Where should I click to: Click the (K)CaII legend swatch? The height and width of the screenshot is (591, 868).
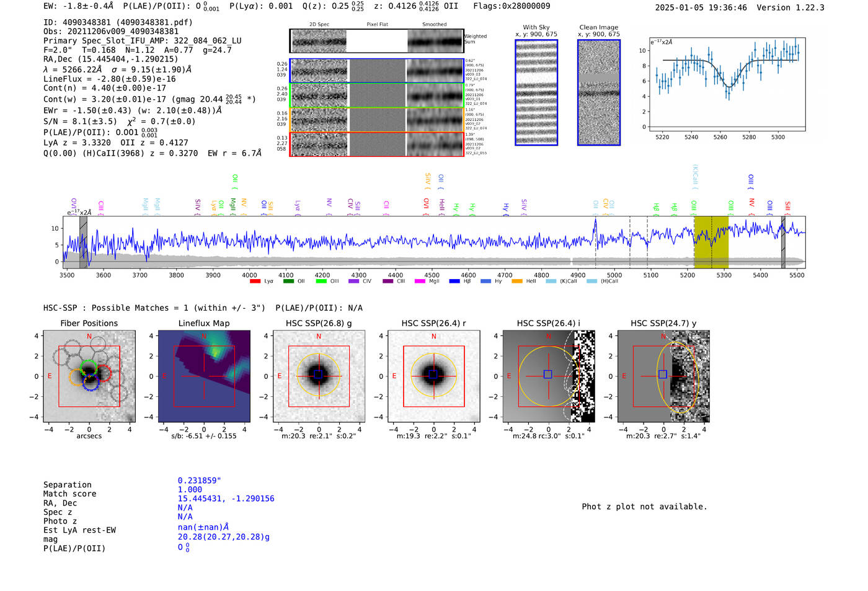coord(551,282)
